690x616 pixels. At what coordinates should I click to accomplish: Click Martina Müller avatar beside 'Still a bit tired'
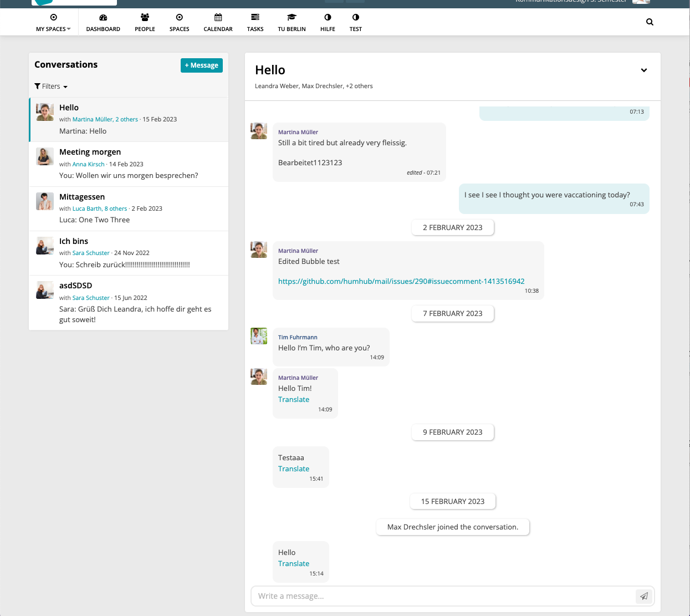point(259,131)
